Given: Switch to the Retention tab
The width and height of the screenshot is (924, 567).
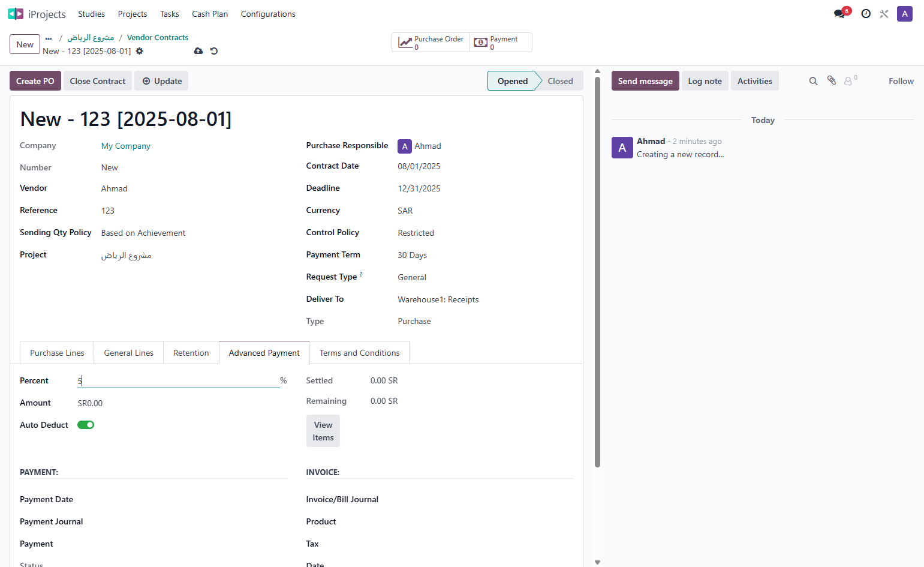Looking at the screenshot, I should [191, 353].
